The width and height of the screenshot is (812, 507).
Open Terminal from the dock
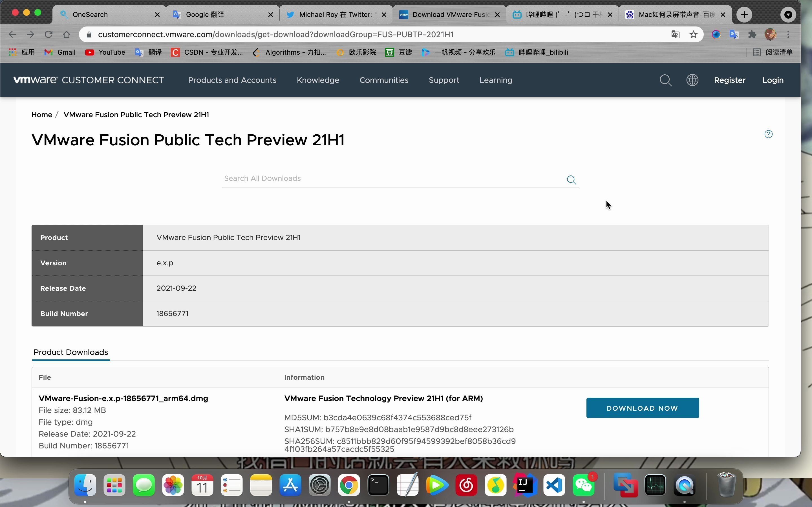(378, 485)
